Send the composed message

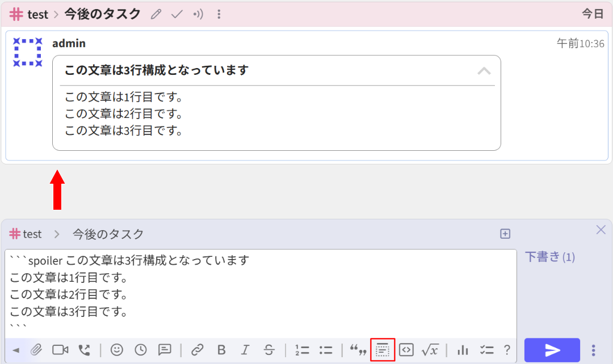[552, 350]
